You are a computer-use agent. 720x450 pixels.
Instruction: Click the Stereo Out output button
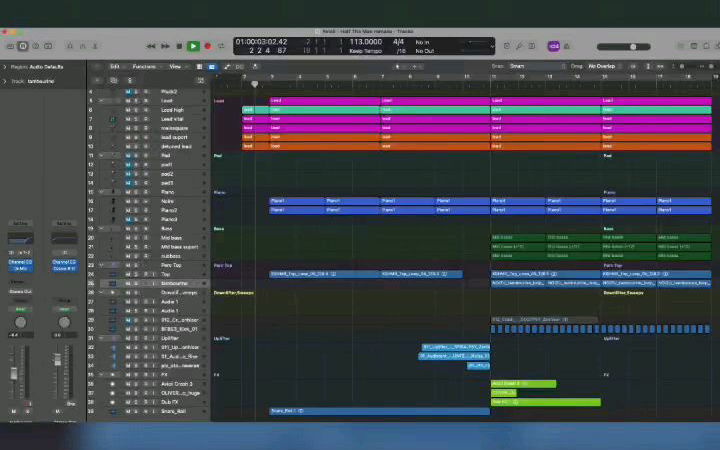pyautogui.click(x=21, y=291)
